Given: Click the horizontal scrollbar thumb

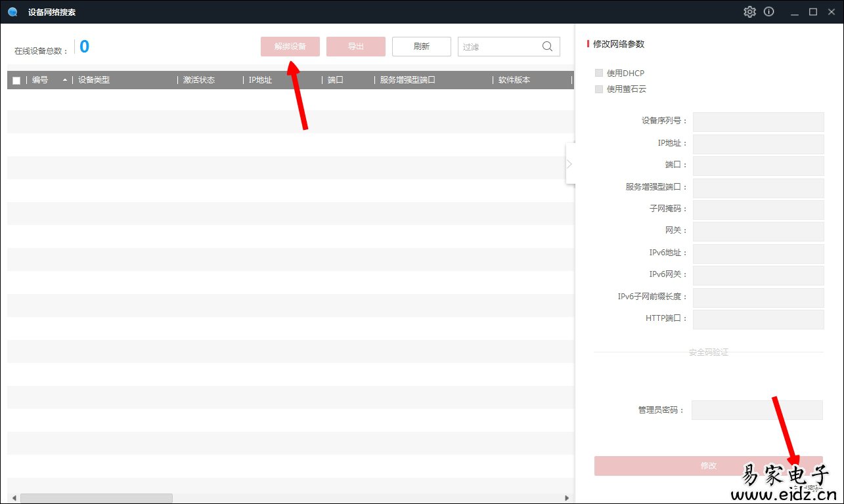Looking at the screenshot, I should point(96,498).
